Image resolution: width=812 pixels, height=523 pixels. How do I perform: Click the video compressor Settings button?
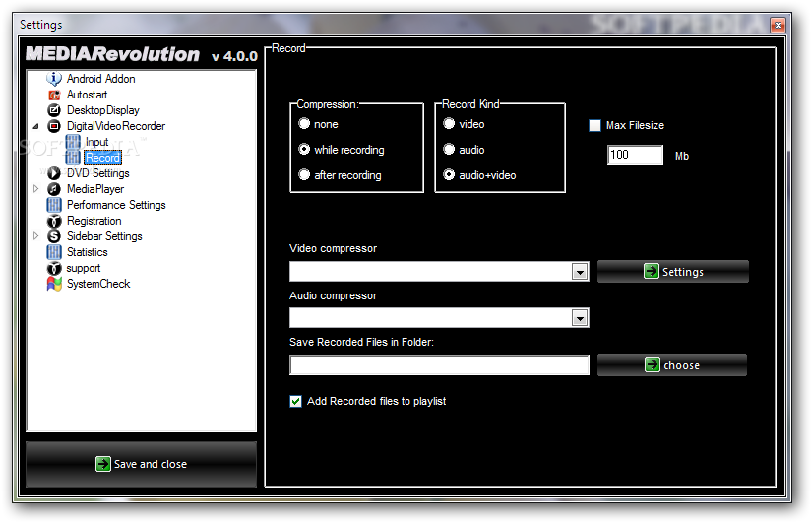click(672, 272)
